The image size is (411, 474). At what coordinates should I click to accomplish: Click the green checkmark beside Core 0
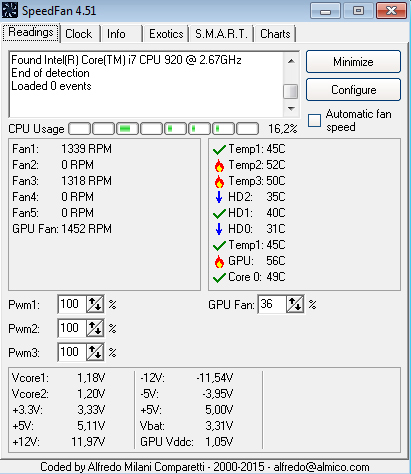click(219, 277)
